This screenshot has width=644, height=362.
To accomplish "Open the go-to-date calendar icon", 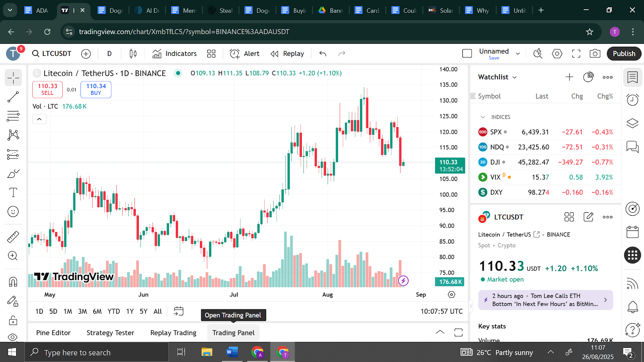I will 179,311.
